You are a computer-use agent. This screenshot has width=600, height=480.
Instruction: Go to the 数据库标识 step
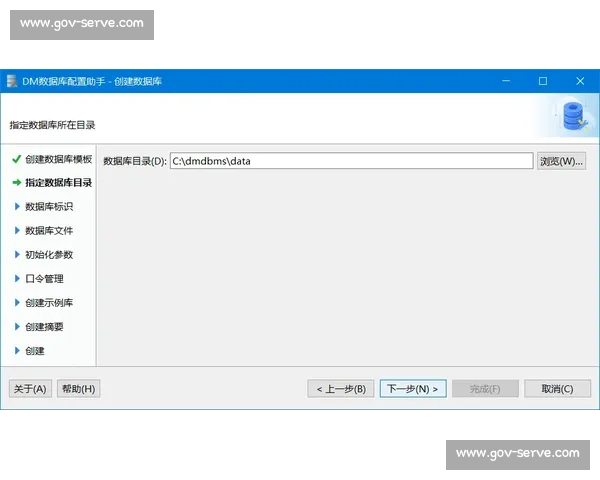point(49,207)
